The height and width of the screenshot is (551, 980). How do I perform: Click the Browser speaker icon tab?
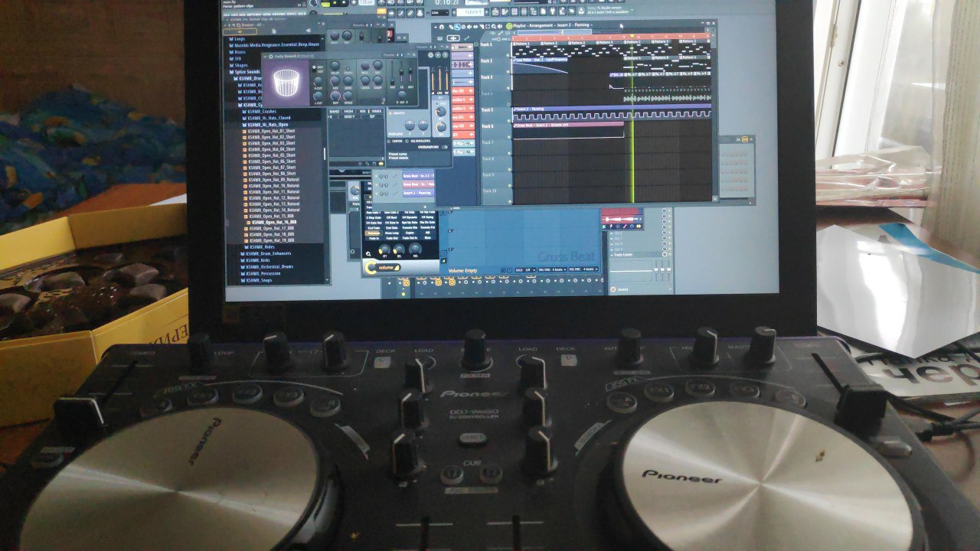coord(308,31)
